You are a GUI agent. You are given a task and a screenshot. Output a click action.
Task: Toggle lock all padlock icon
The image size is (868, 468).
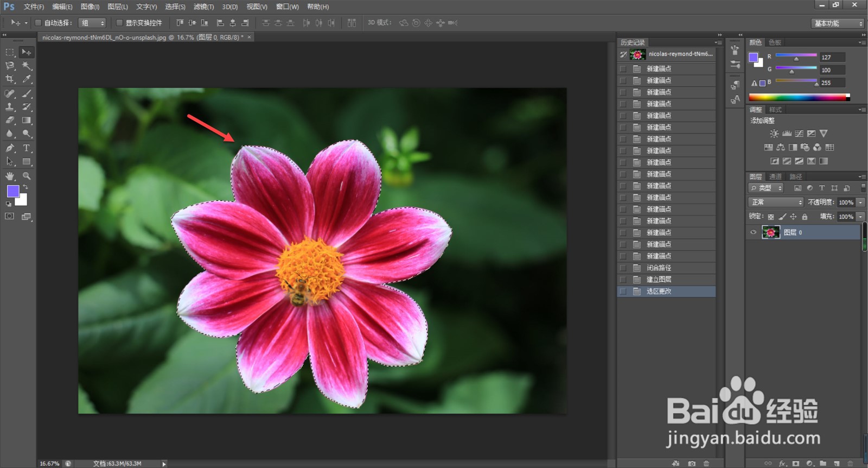click(x=805, y=217)
